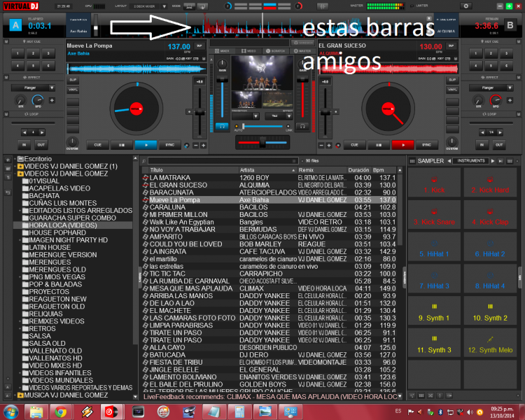Open the VirtualDJ settings gear icon

(x=465, y=6)
